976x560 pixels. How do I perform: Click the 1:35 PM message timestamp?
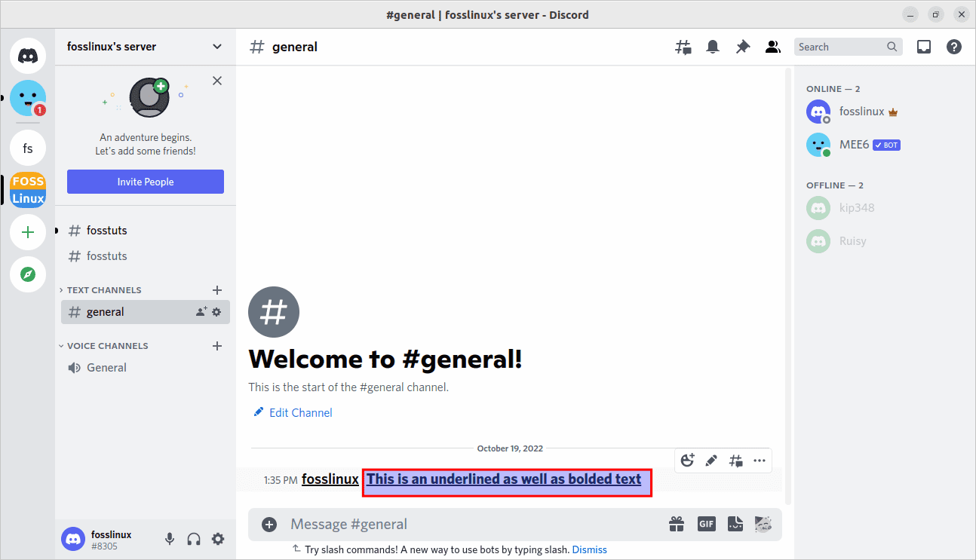[x=281, y=480]
